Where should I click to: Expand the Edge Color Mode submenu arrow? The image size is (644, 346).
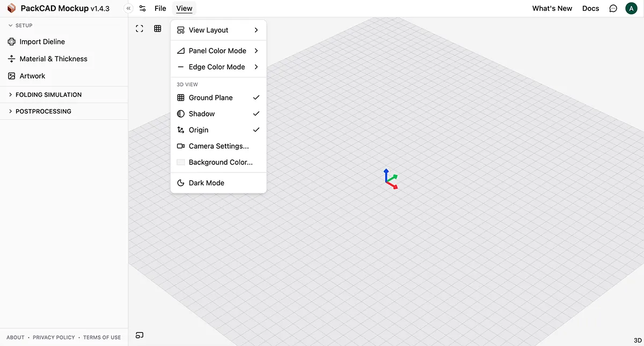coord(256,67)
